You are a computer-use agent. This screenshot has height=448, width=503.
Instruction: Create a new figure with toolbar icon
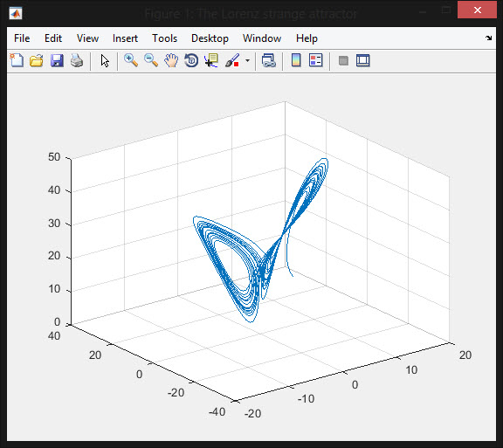(17, 60)
